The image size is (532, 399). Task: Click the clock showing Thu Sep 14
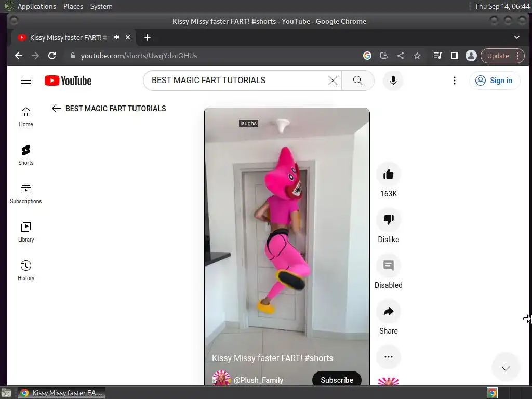click(502, 6)
